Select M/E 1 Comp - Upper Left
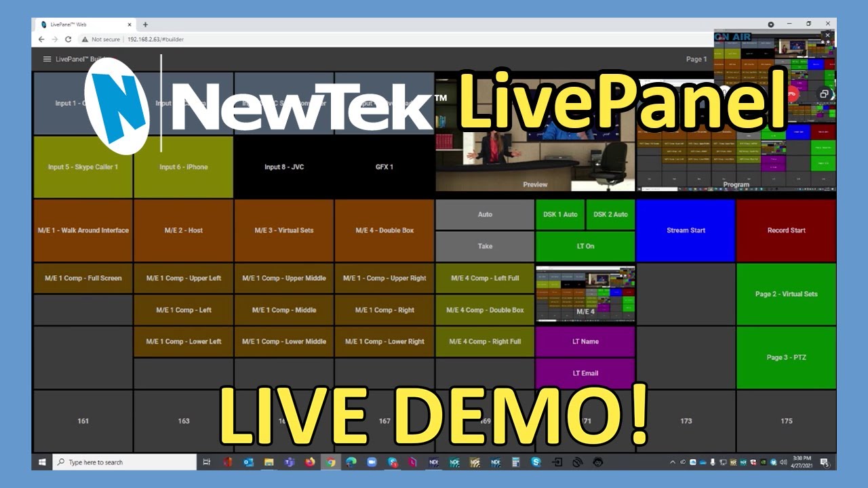The height and width of the screenshot is (488, 868). 184,278
